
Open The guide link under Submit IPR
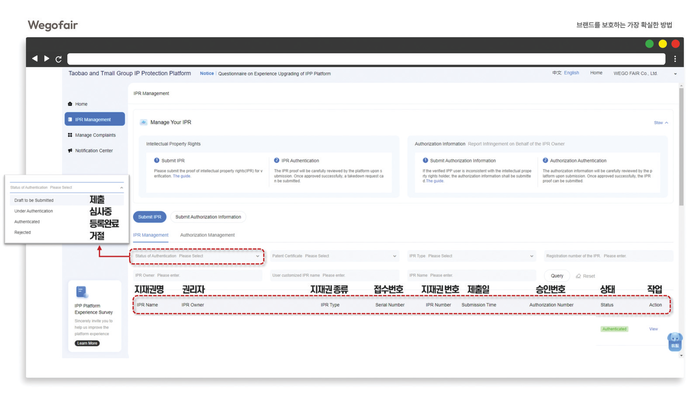tap(181, 176)
